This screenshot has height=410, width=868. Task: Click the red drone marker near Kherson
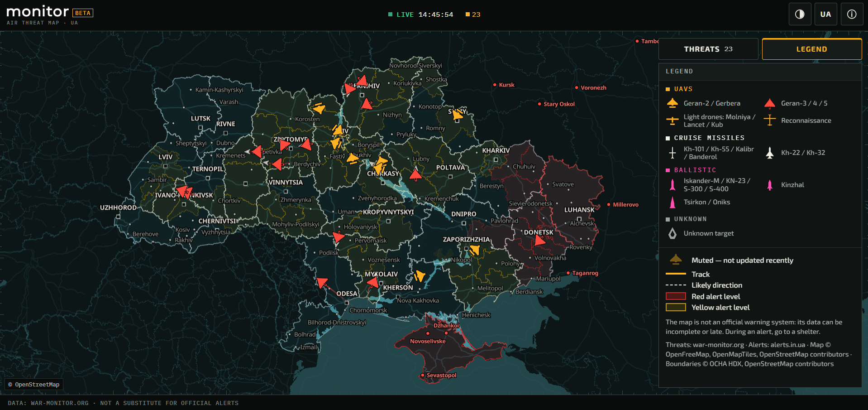coord(372,284)
